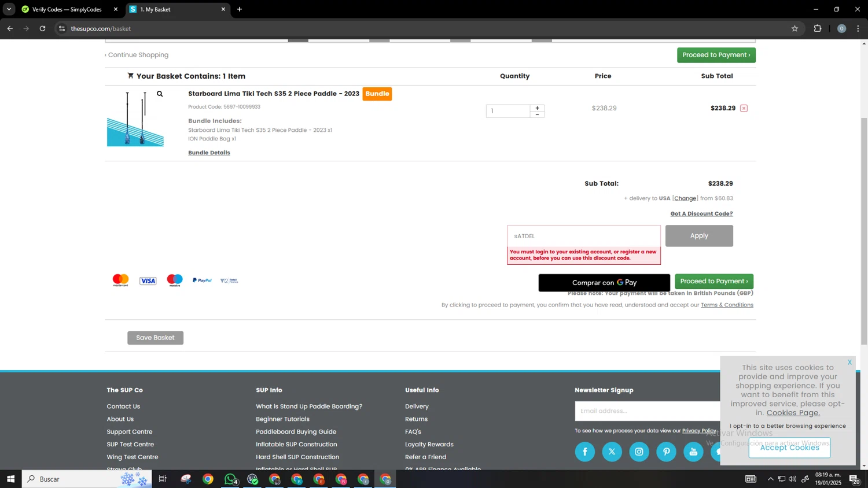Open the browser Extensions icon

coord(818,28)
